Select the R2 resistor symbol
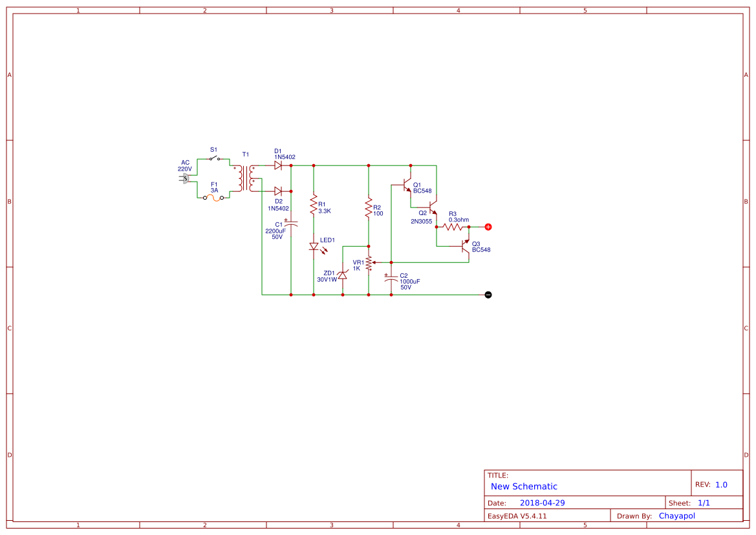The image size is (756, 535). (369, 207)
